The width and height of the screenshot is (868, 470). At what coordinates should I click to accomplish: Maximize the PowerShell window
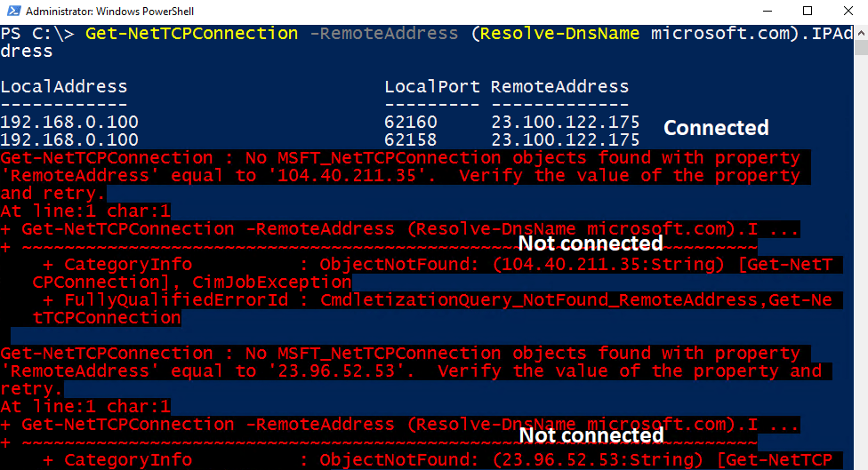point(807,12)
